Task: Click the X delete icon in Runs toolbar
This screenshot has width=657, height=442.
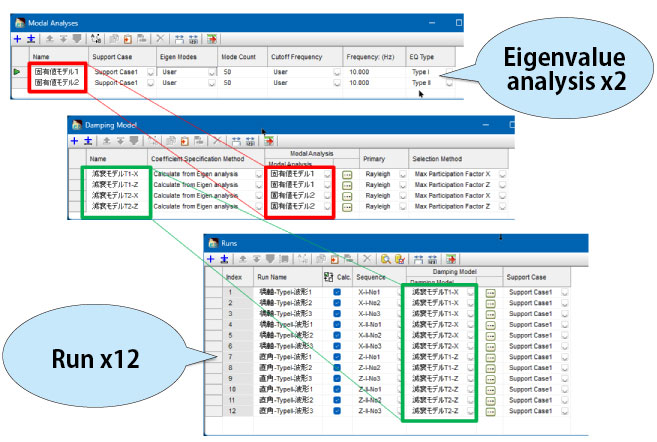Action: pyautogui.click(x=367, y=258)
